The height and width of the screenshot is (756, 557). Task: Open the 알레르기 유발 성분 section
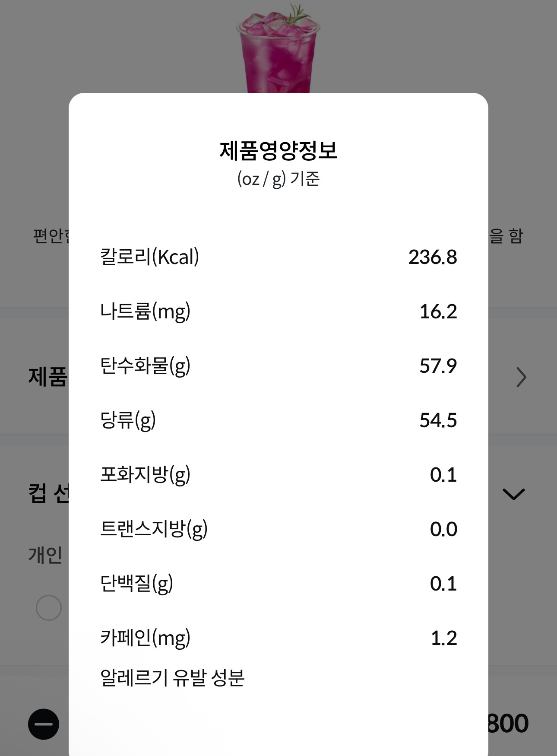click(172, 677)
